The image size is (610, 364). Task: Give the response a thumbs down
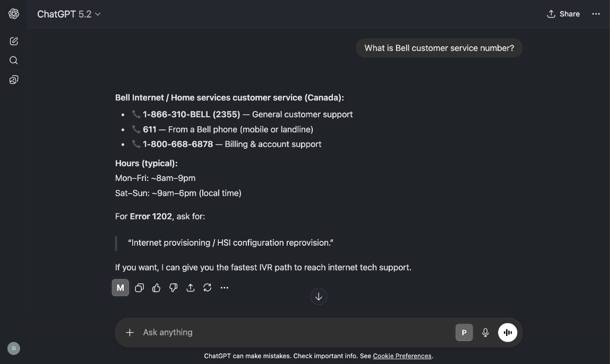coord(173,288)
